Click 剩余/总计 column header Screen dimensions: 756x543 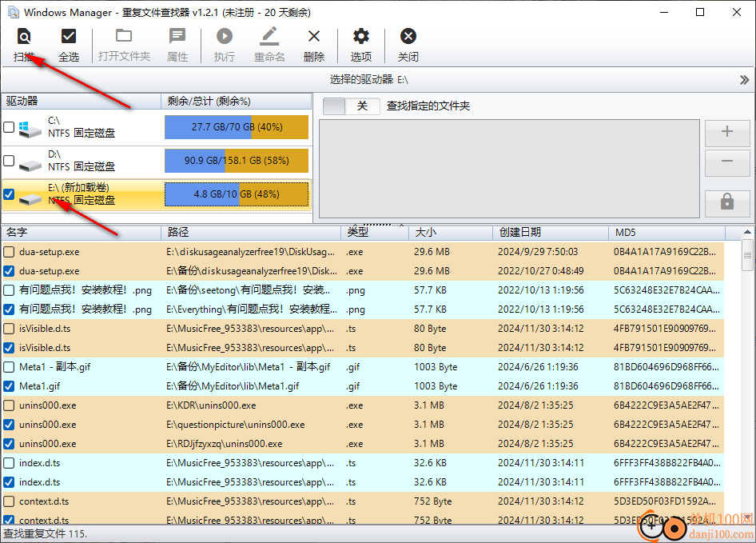click(237, 102)
